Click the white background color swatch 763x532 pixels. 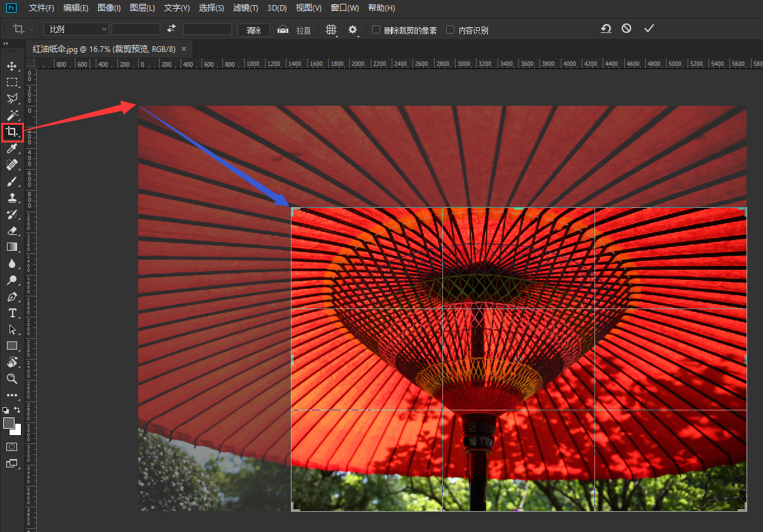click(x=18, y=431)
